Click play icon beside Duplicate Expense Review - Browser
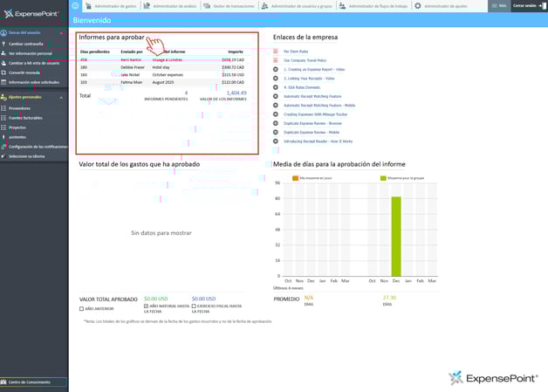This screenshot has height=392, width=548. [x=276, y=123]
